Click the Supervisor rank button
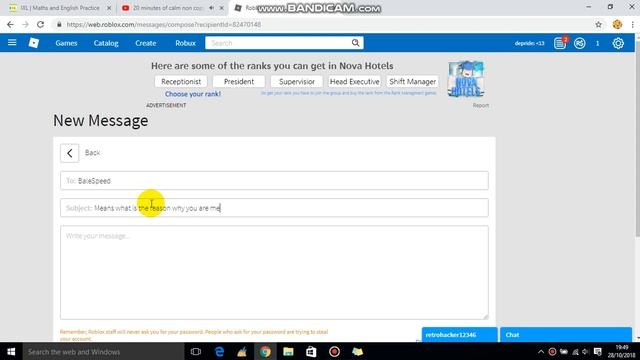This screenshot has width=640, height=360. pyautogui.click(x=297, y=81)
